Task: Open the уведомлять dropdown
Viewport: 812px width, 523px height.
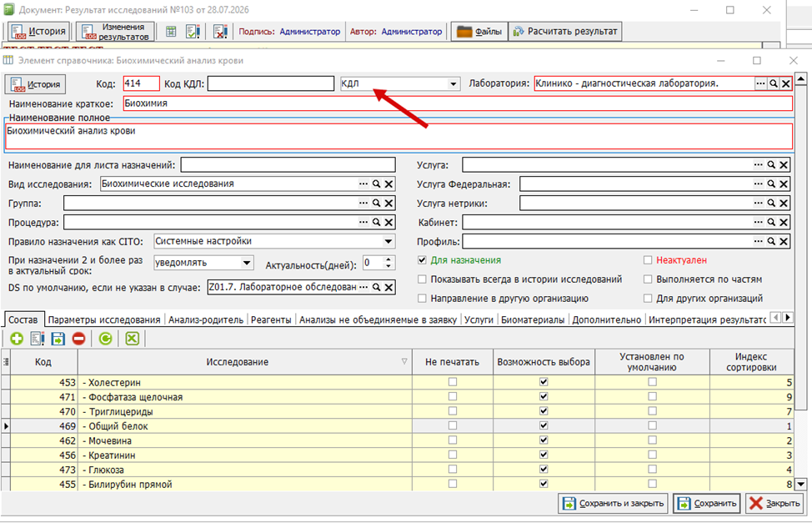Action: coord(247,263)
